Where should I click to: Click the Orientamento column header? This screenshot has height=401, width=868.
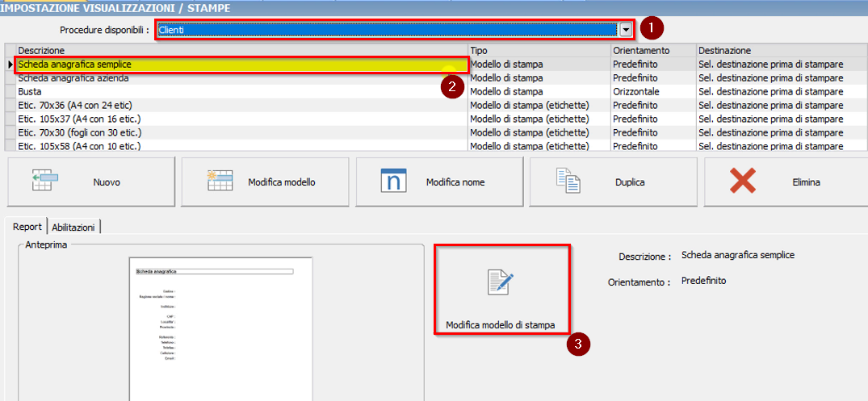[652, 50]
